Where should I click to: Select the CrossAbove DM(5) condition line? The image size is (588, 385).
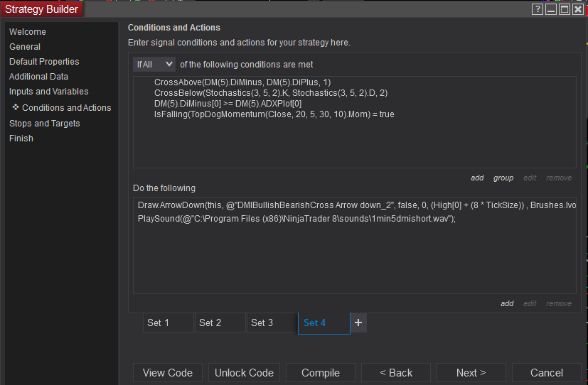(x=242, y=82)
